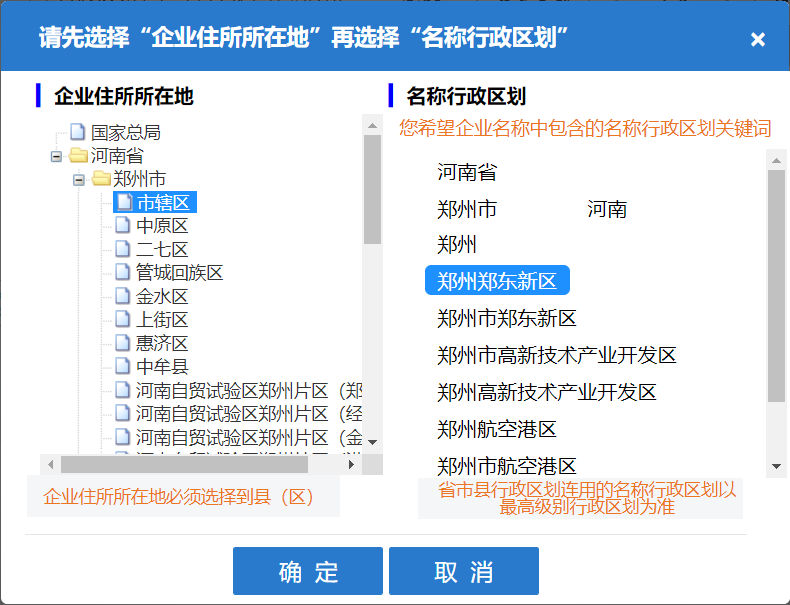Select 河南省 in the location tree

117,156
